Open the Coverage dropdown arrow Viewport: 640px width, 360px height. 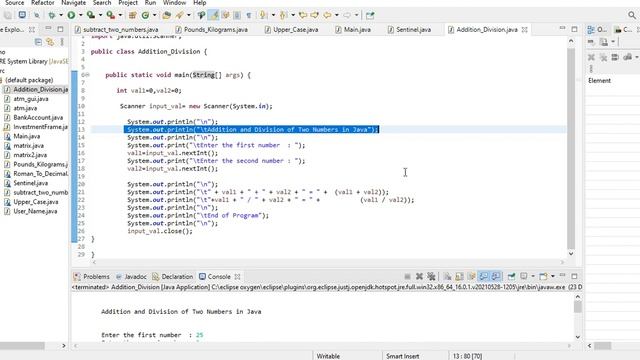(x=100, y=16)
